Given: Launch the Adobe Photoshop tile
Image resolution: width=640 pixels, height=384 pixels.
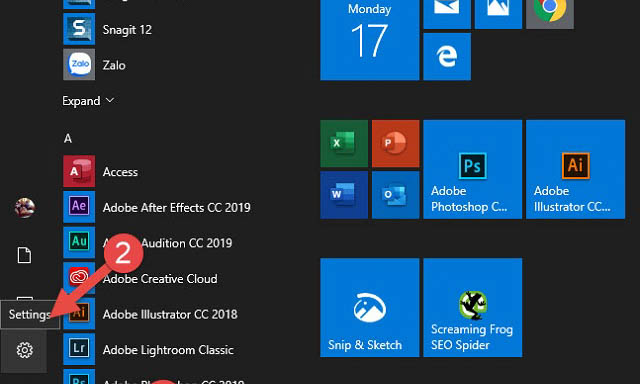Looking at the screenshot, I should [x=473, y=169].
